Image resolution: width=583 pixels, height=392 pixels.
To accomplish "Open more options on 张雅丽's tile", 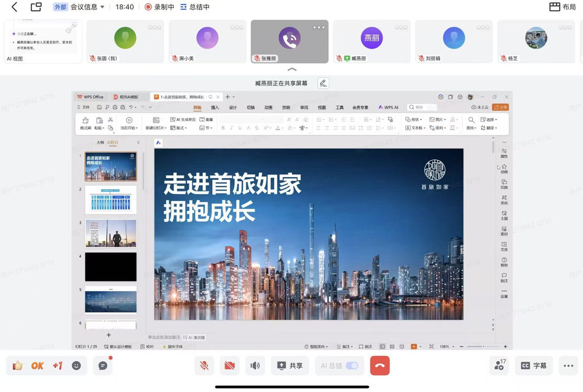I will [x=319, y=27].
